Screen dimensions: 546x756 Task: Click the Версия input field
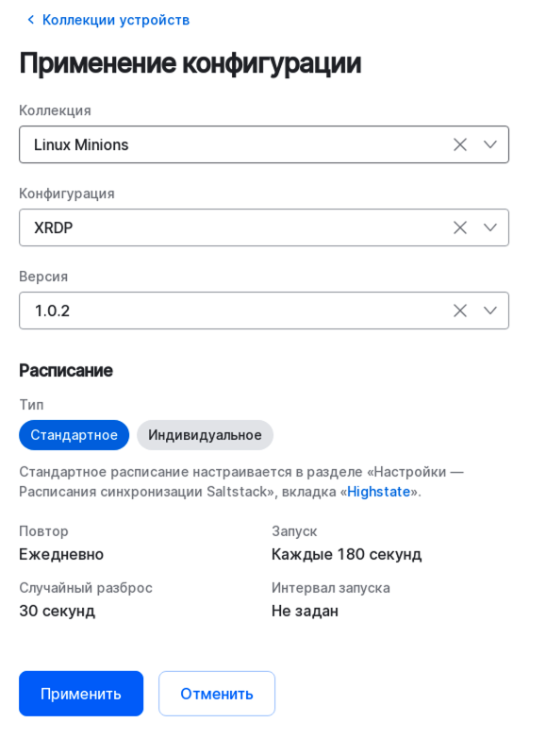(x=189, y=311)
